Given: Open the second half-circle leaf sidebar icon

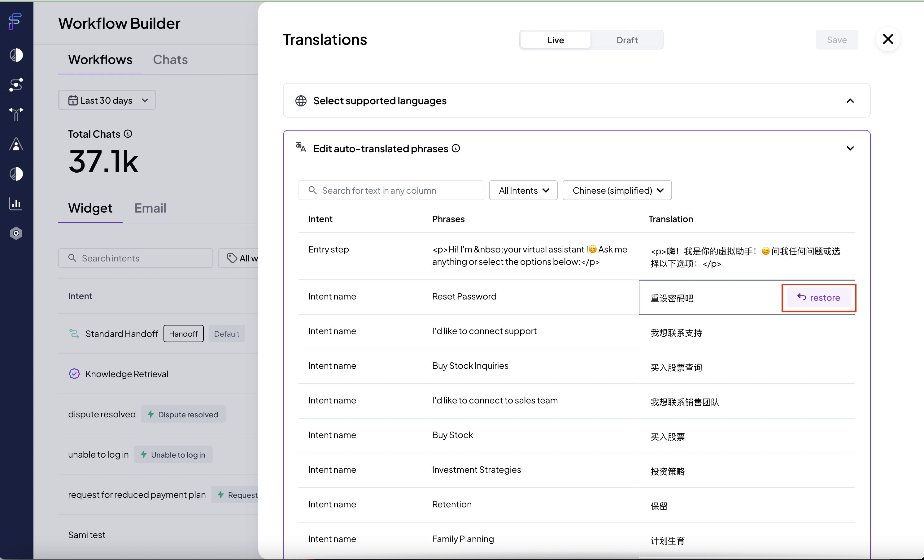Looking at the screenshot, I should click(x=16, y=174).
